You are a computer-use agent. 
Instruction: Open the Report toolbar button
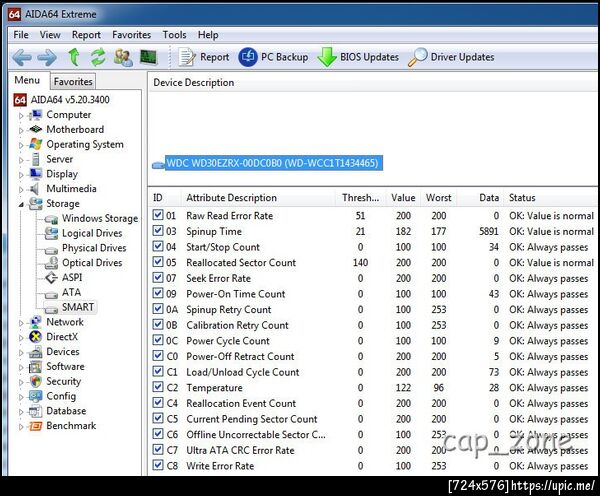203,57
